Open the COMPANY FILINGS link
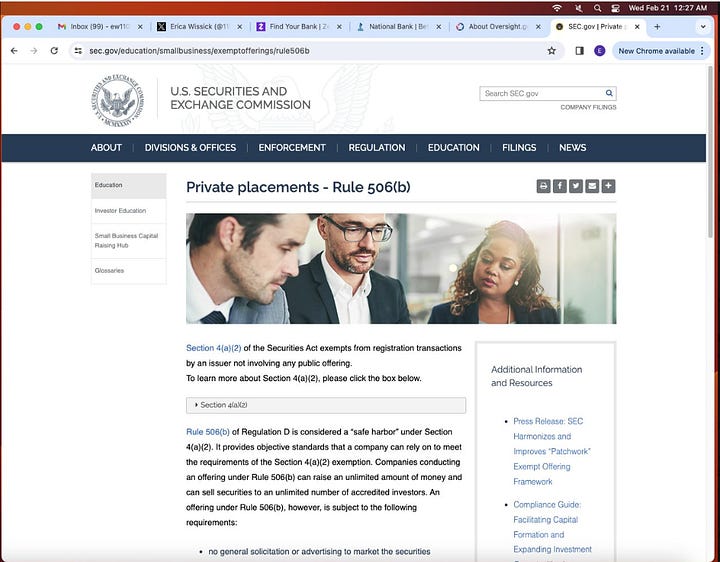Viewport: 720px width, 562px height. [x=588, y=107]
